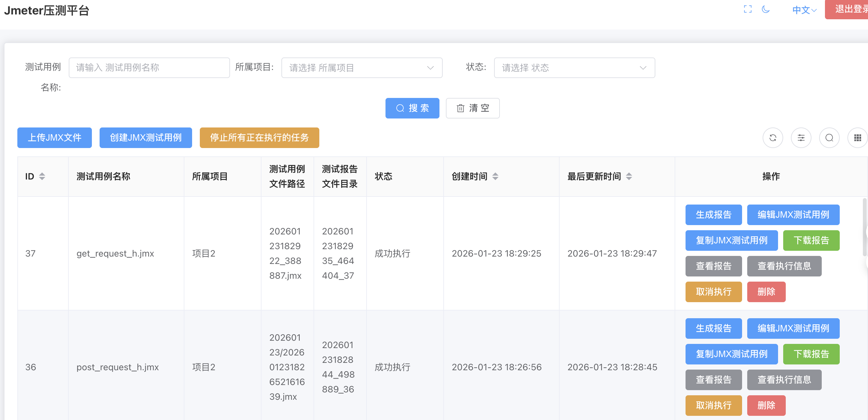Click the round search toggle icon
The height and width of the screenshot is (420, 868).
[829, 138]
